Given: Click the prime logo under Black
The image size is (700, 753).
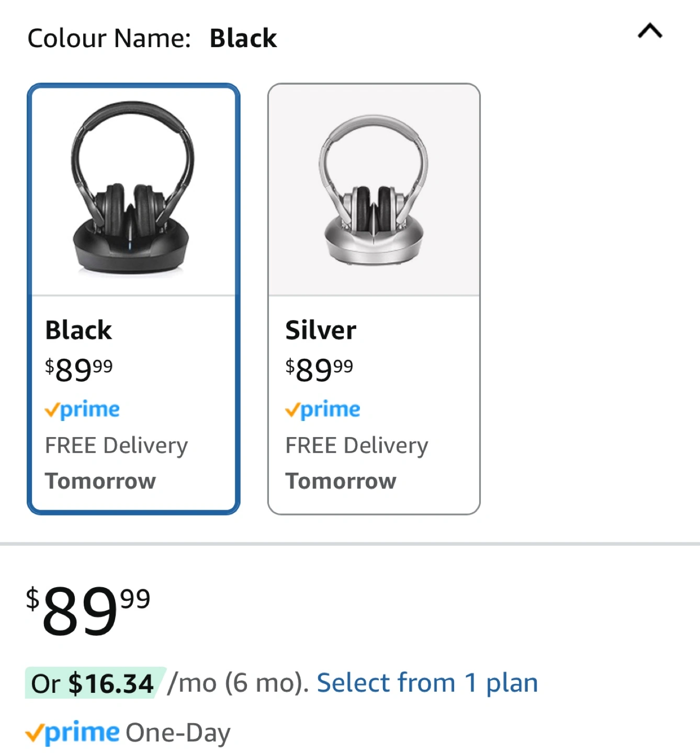Looking at the screenshot, I should point(82,409).
